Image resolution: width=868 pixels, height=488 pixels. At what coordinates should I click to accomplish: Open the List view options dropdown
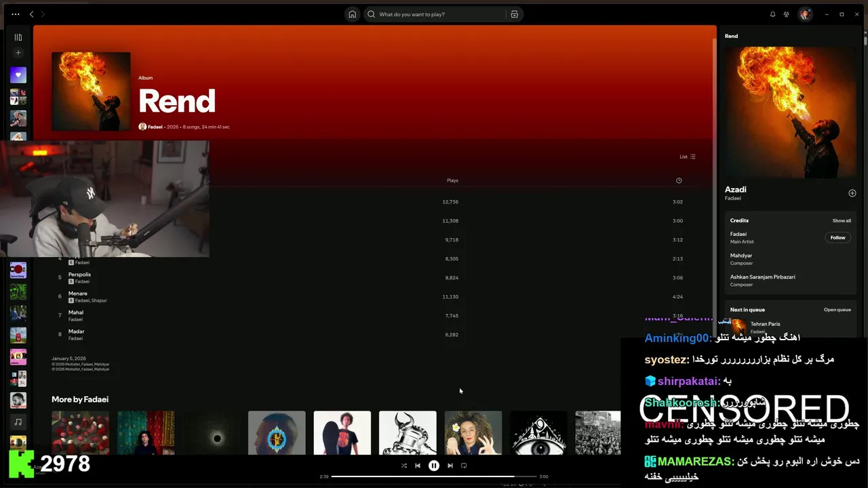tap(688, 157)
